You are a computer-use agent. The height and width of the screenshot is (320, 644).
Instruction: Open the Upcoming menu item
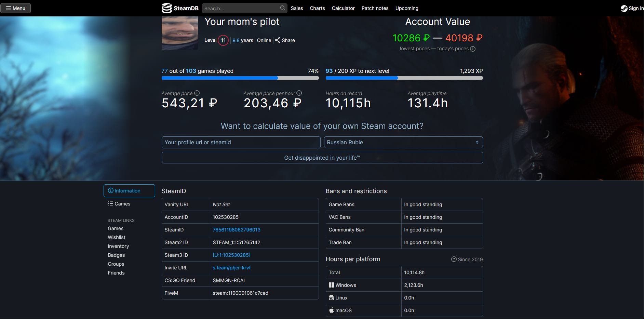pos(407,8)
